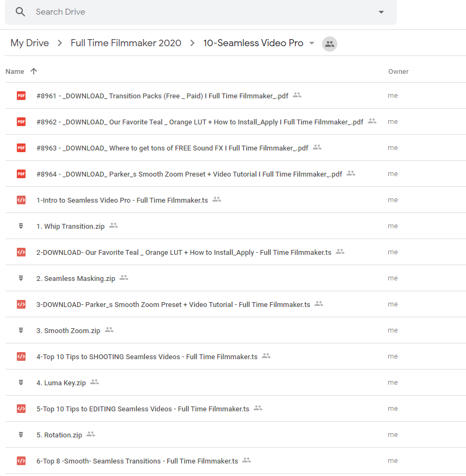Select 4. Luma Key.zip file name
This screenshot has height=476, width=466.
click(61, 383)
